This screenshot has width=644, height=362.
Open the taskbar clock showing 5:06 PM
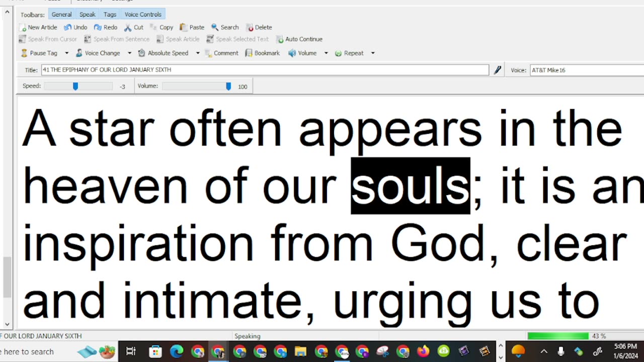click(625, 351)
